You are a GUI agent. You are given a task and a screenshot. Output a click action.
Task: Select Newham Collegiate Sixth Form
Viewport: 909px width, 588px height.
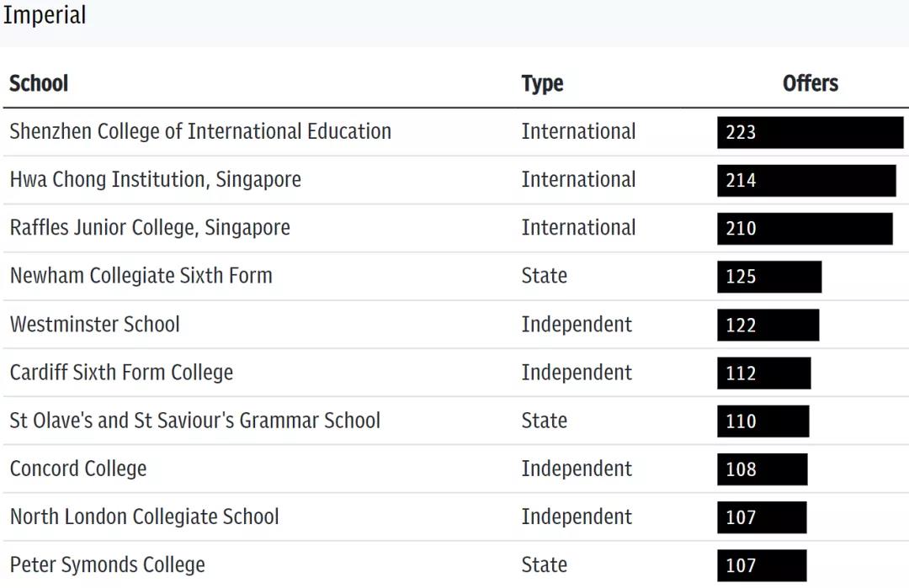tap(141, 276)
